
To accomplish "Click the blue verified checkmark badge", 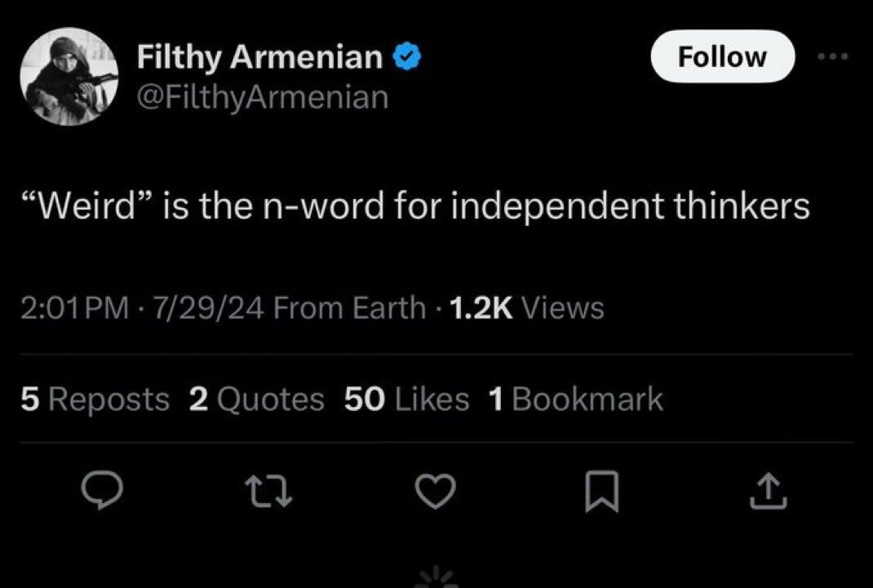I will [x=406, y=57].
